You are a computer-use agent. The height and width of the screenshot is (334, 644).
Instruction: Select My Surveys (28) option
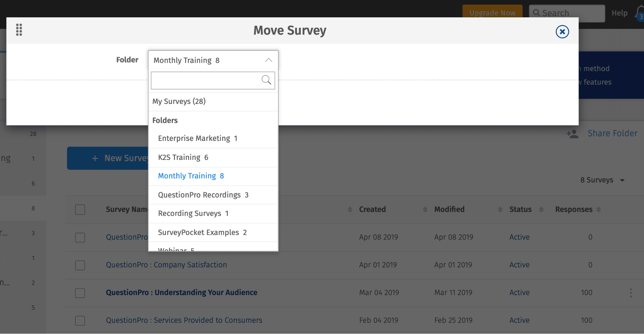(213, 102)
